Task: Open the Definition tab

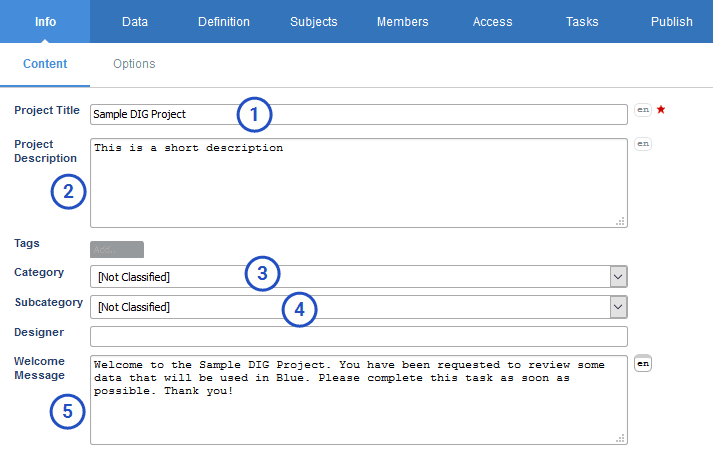Action: point(224,21)
